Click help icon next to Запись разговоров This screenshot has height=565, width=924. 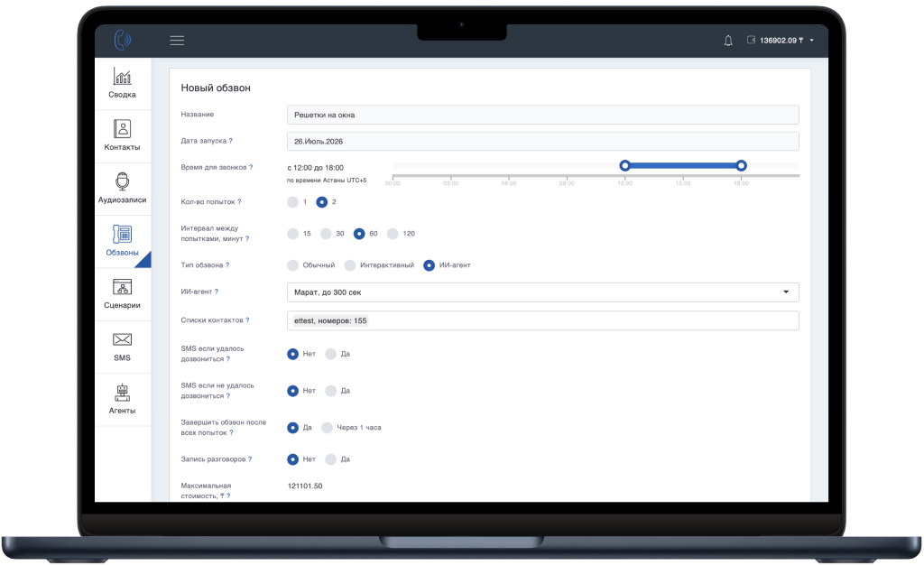[250, 459]
